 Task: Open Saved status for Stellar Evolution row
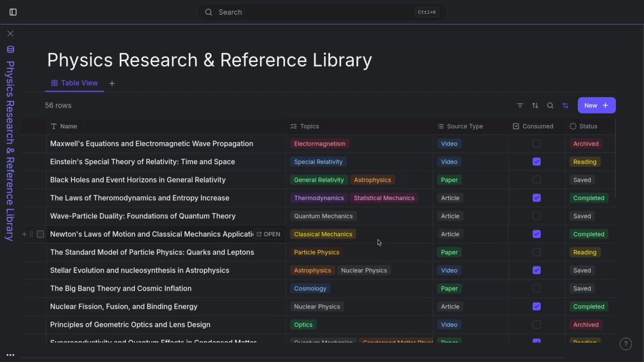(x=582, y=270)
